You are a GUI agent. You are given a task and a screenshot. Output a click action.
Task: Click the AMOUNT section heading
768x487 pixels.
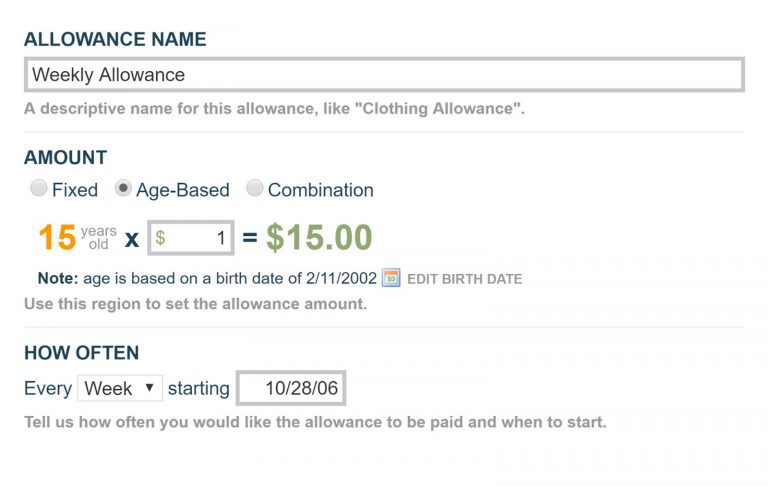[66, 158]
